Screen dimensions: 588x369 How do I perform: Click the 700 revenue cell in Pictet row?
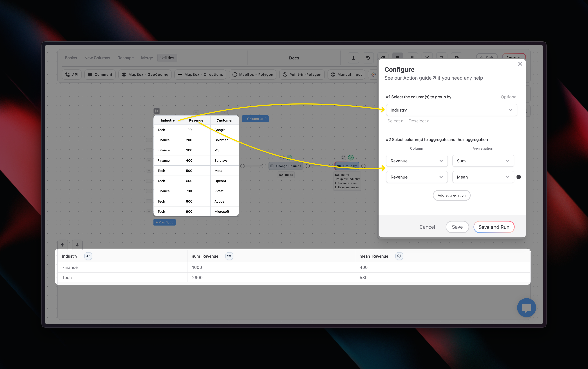pos(196,191)
